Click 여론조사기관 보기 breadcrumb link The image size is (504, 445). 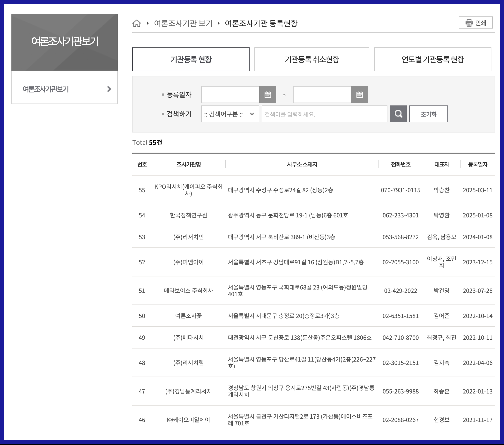[183, 23]
